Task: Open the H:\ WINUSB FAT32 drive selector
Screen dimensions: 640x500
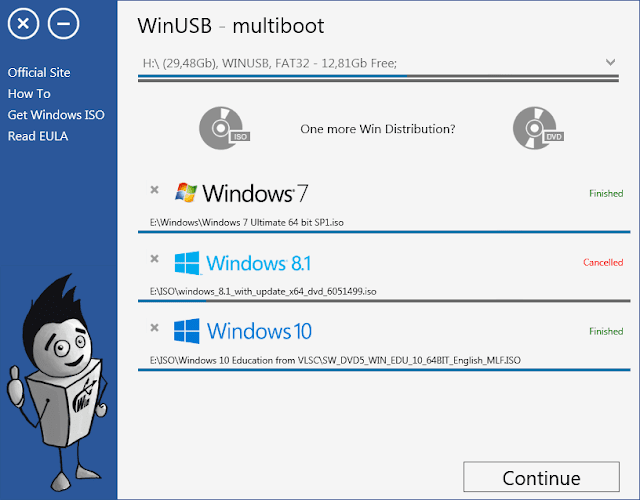Action: click(378, 63)
